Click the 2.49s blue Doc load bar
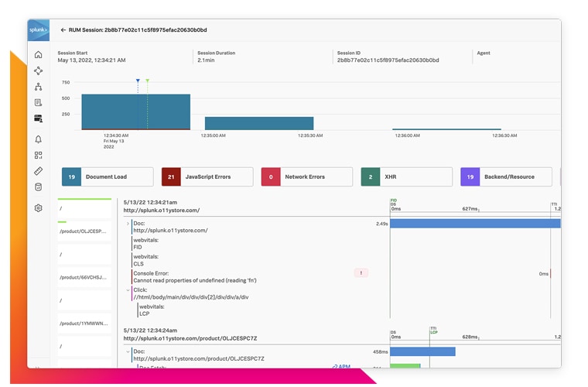This screenshot has height=387, width=588. point(475,224)
